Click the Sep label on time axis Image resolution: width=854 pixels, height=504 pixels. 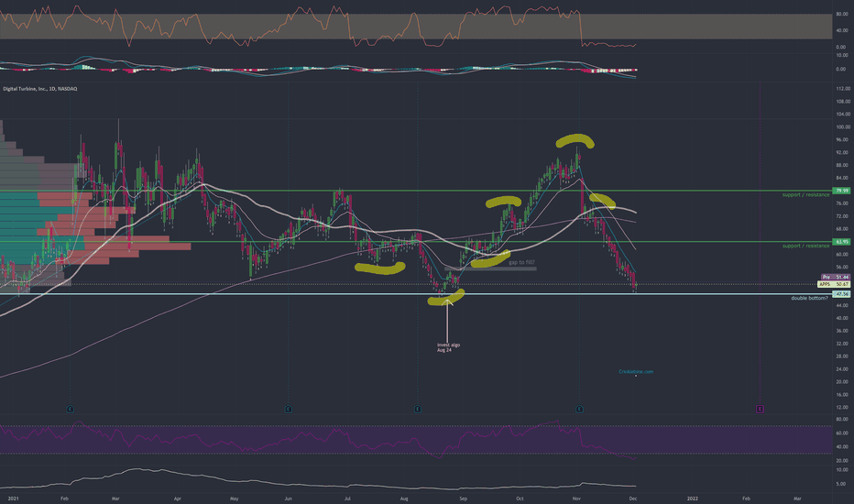click(463, 498)
